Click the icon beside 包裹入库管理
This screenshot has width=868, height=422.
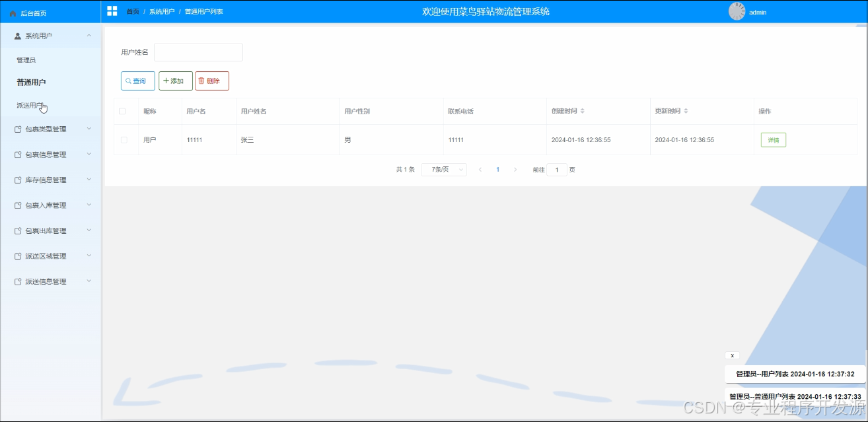tap(18, 205)
